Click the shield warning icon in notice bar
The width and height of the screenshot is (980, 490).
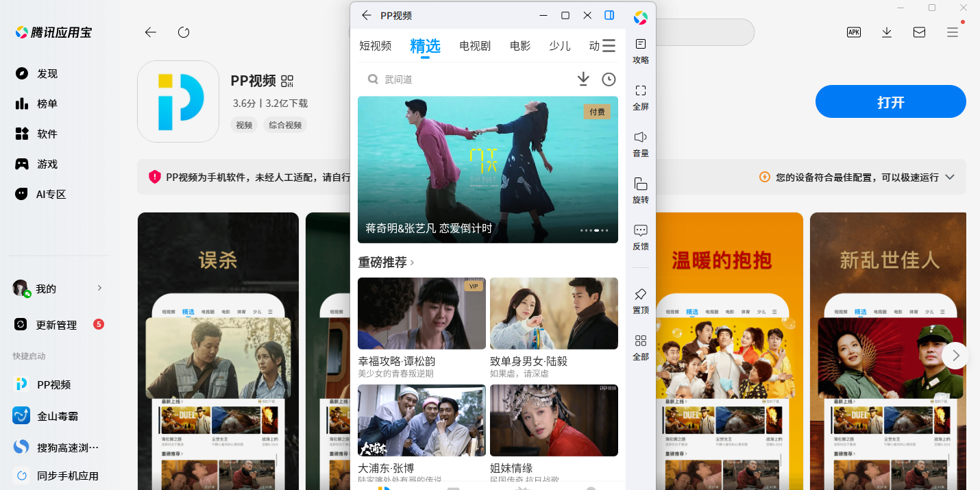click(155, 177)
